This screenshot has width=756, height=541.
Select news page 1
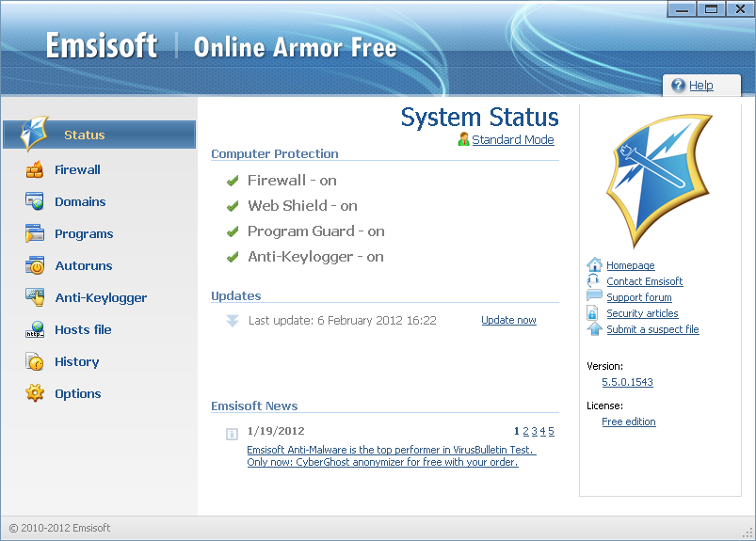pyautogui.click(x=517, y=431)
